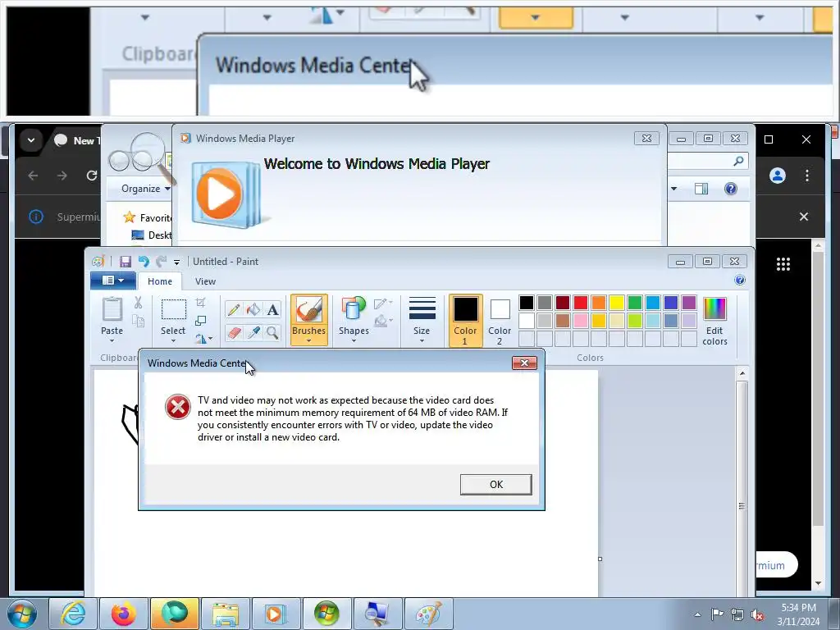Open the blue Paint application menu button
The image size is (840, 630).
click(112, 281)
